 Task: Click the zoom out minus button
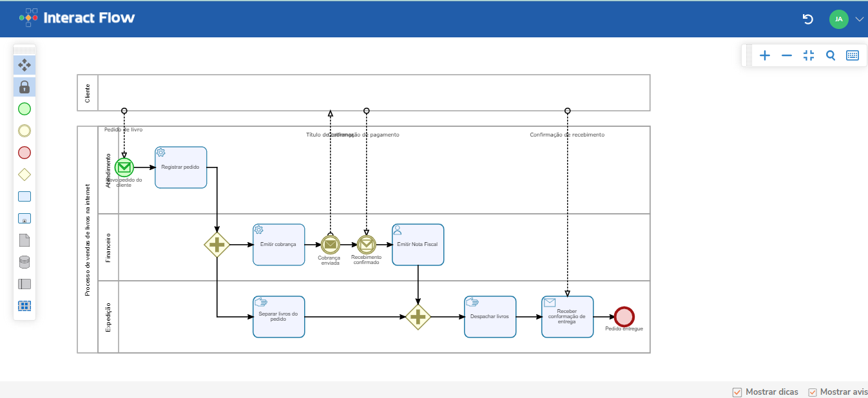[x=787, y=55]
